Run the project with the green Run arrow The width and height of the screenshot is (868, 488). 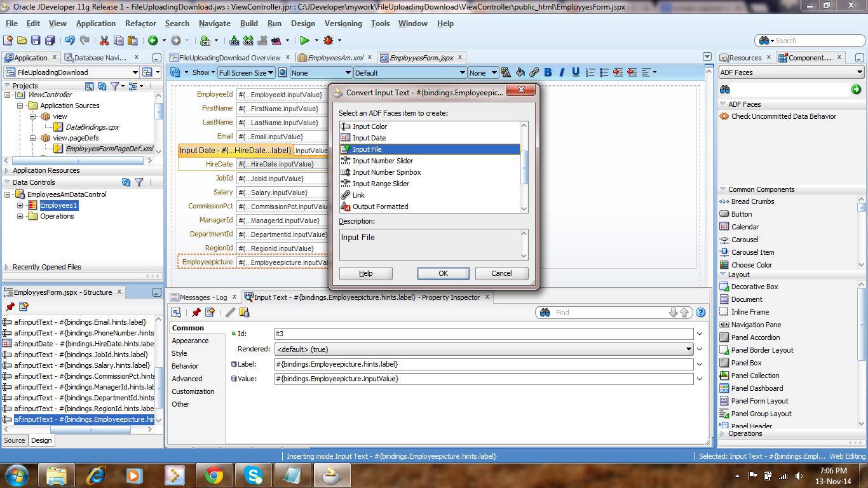[x=306, y=39]
